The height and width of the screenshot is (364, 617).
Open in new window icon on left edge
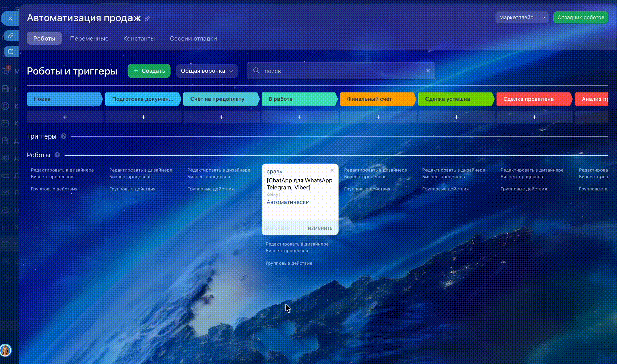[11, 52]
